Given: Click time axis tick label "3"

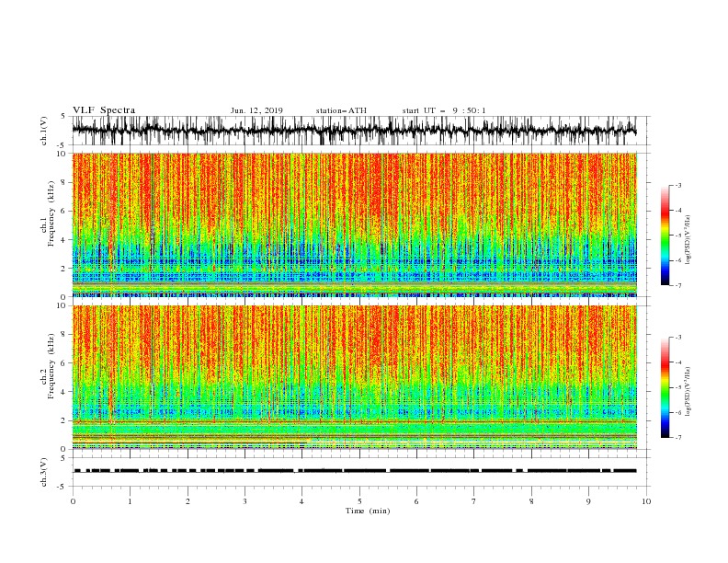Looking at the screenshot, I should 245,501.
